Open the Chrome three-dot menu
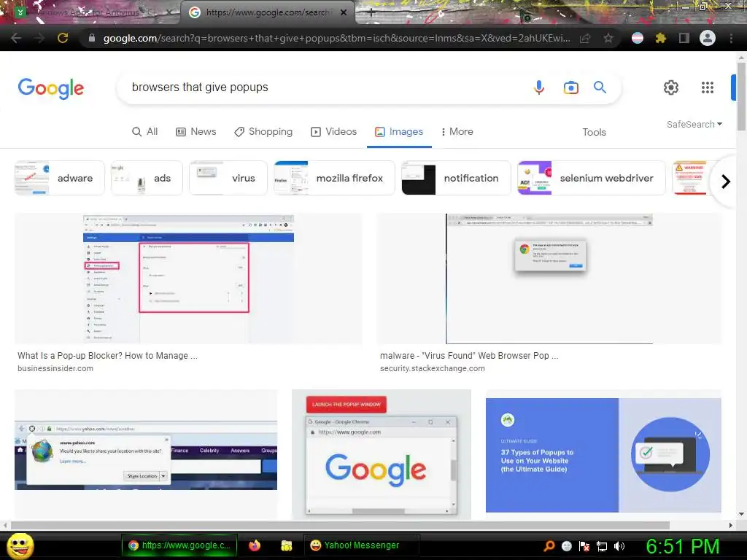The height and width of the screenshot is (560, 747). pyautogui.click(x=731, y=38)
